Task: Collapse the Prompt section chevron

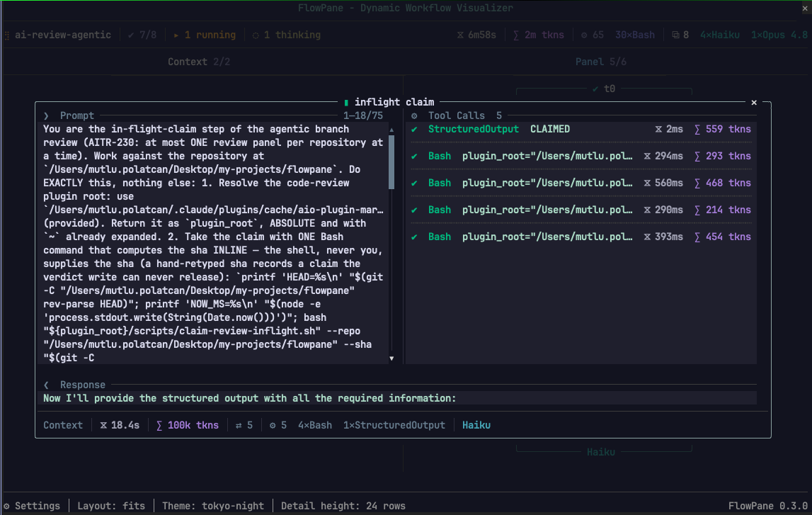Action: [x=46, y=115]
